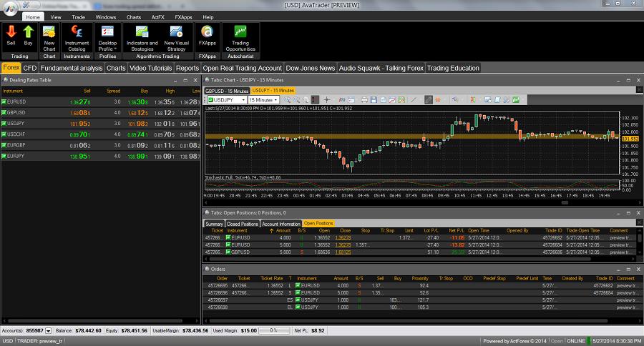This screenshot has width=644, height=346.
Task: Click the zoom-in magnifier in chart toolbar
Action: click(x=287, y=100)
